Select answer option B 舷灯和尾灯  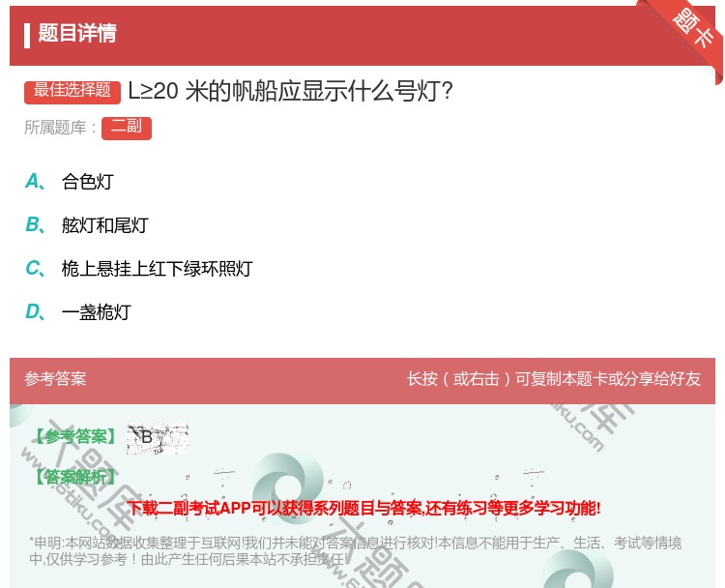coord(87,224)
